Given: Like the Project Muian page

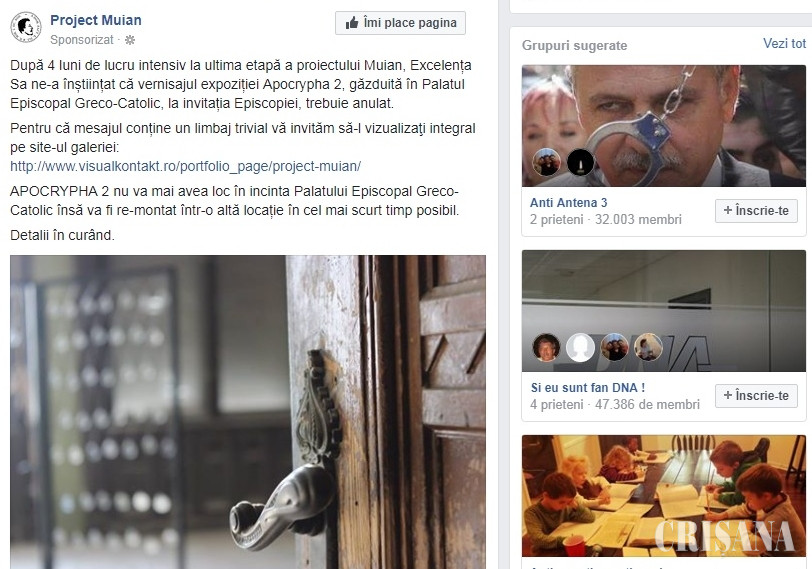Looking at the screenshot, I should click(400, 23).
